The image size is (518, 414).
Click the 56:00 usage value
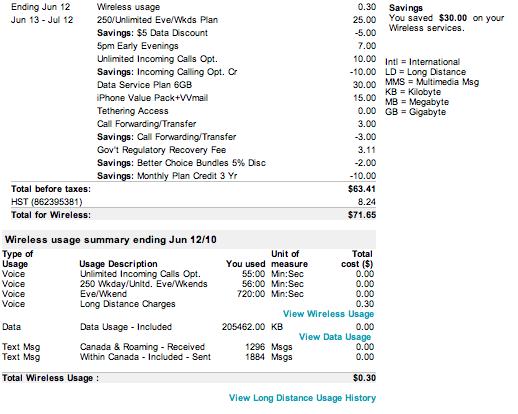[253, 284]
